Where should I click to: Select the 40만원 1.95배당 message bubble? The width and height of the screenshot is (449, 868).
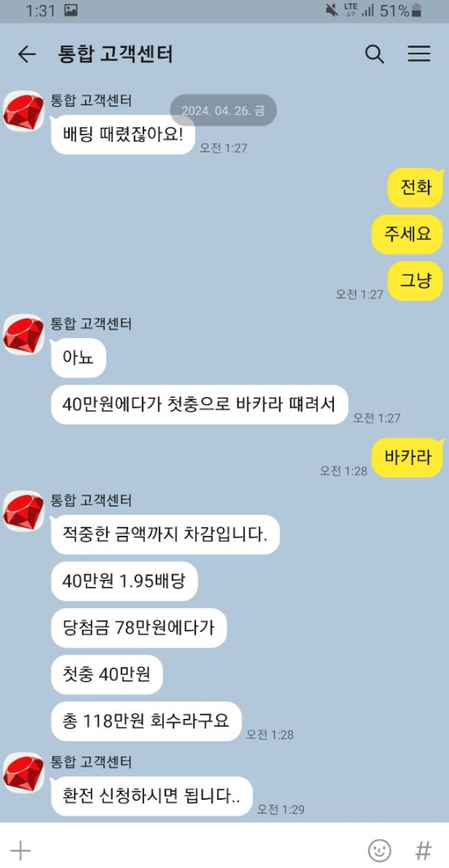click(125, 581)
